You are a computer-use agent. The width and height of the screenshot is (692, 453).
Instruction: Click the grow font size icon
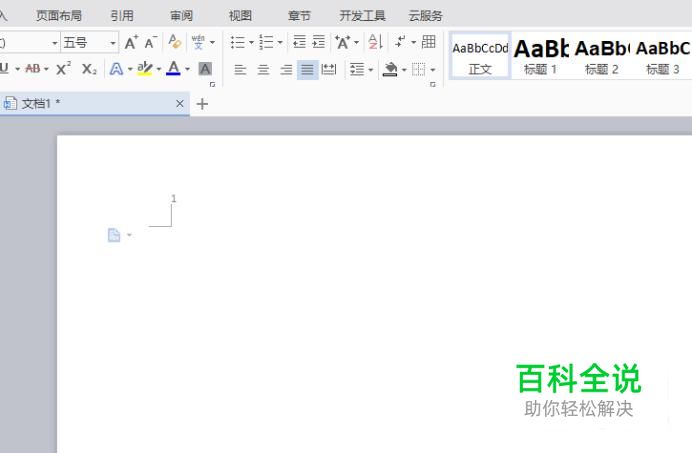(131, 42)
